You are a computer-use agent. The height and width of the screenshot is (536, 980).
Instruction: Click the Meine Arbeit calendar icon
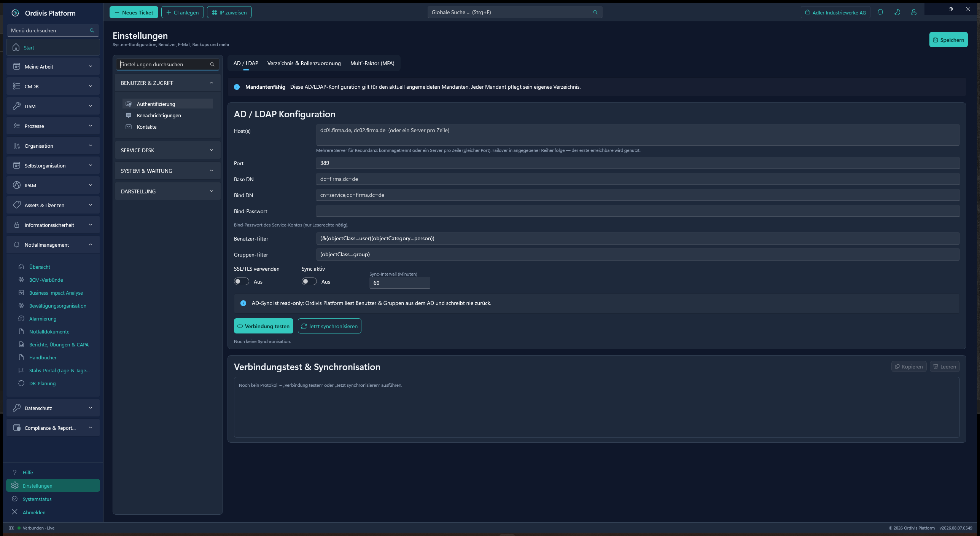[17, 66]
